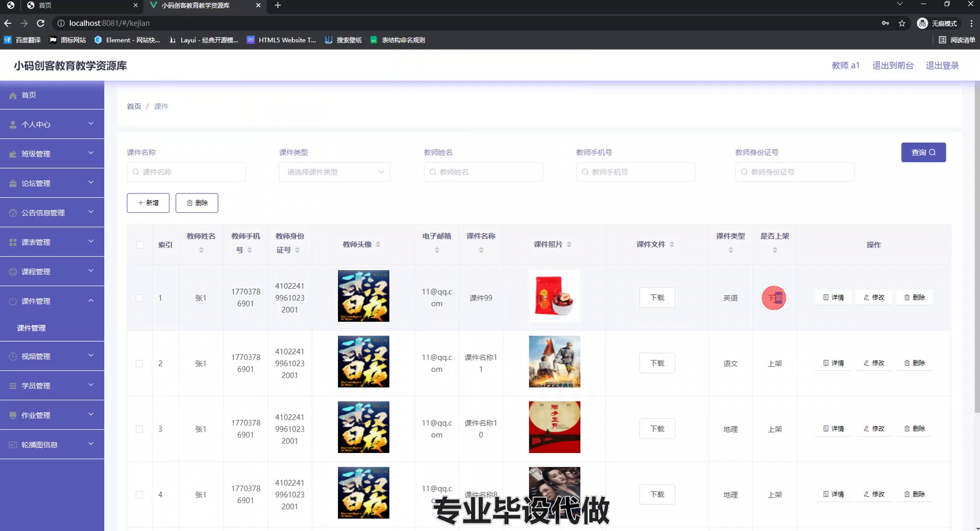Check the checkbox for row 1
980x531 pixels.
pyautogui.click(x=139, y=298)
